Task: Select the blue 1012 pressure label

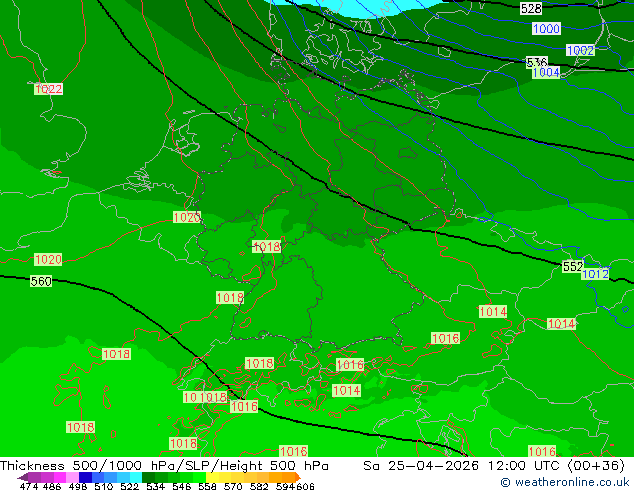Action: click(x=595, y=274)
